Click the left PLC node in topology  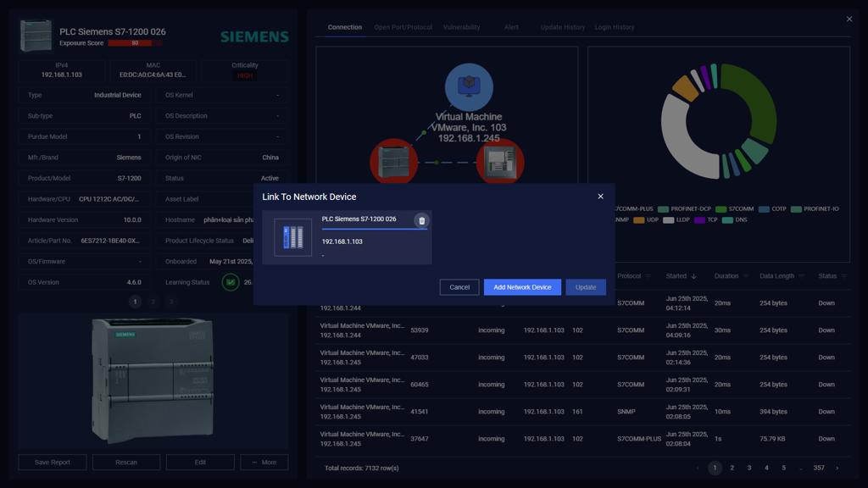(393, 161)
